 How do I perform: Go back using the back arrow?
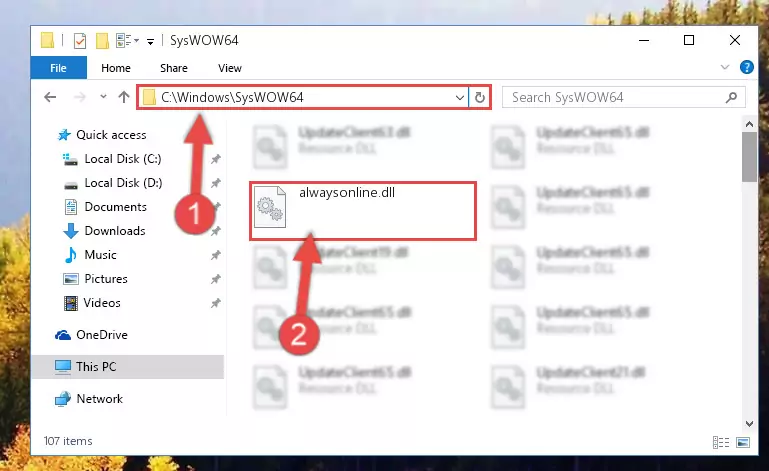coord(50,97)
